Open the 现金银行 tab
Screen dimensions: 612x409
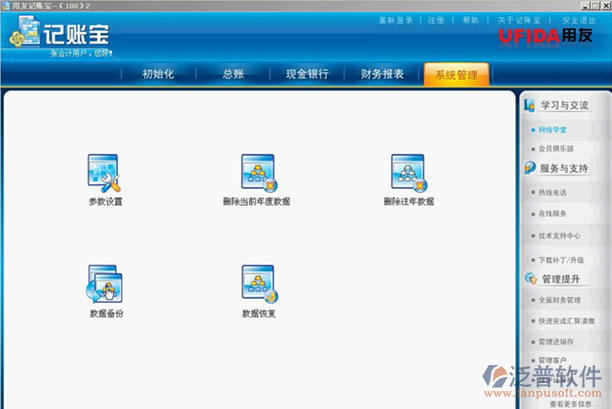coord(305,74)
